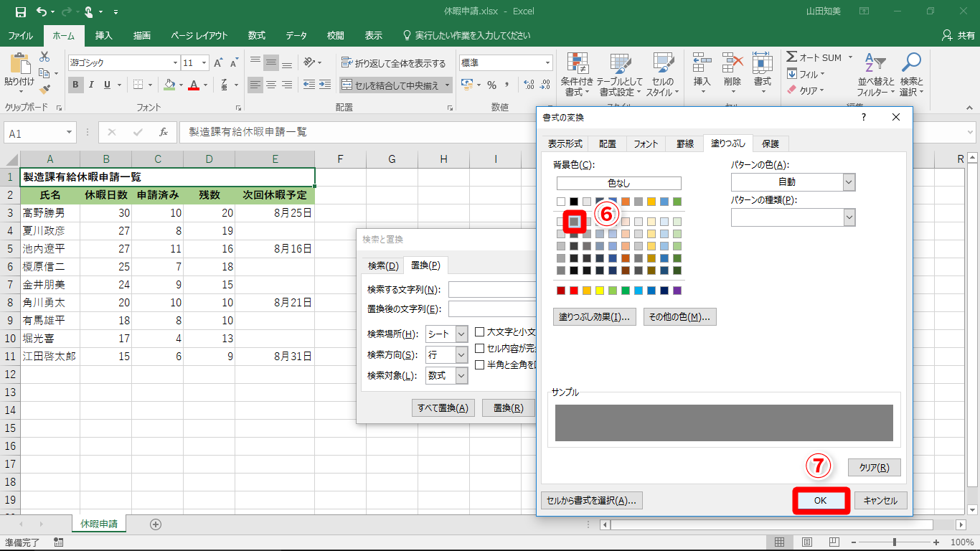The height and width of the screenshot is (551, 980).
Task: Select the 休暇申請 sheet tab
Action: pyautogui.click(x=100, y=524)
